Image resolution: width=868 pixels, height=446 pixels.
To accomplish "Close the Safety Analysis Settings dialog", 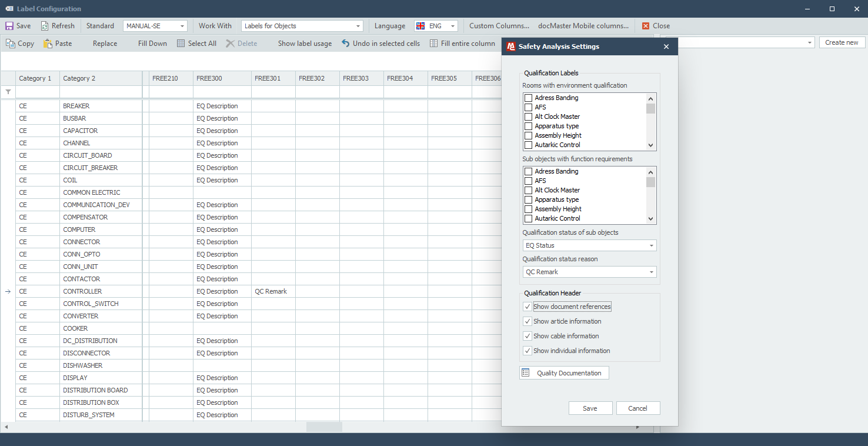I will pos(666,46).
